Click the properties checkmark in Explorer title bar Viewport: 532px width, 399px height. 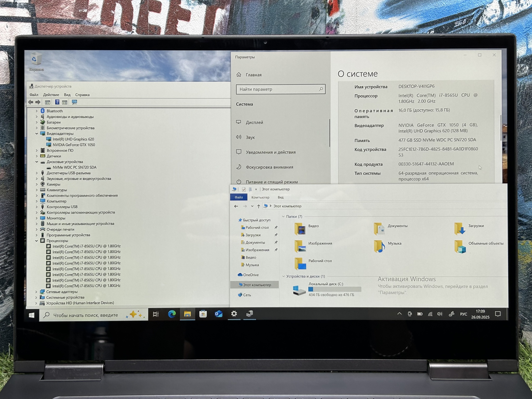(x=244, y=189)
